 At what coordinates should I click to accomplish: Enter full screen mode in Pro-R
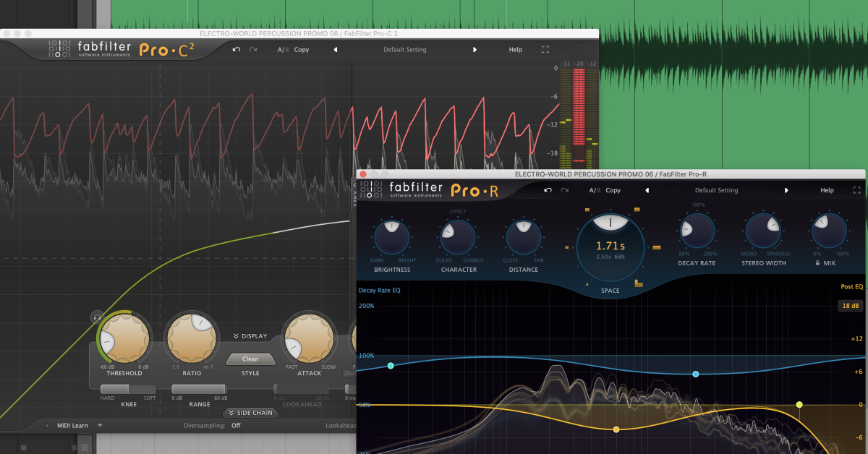pyautogui.click(x=857, y=190)
